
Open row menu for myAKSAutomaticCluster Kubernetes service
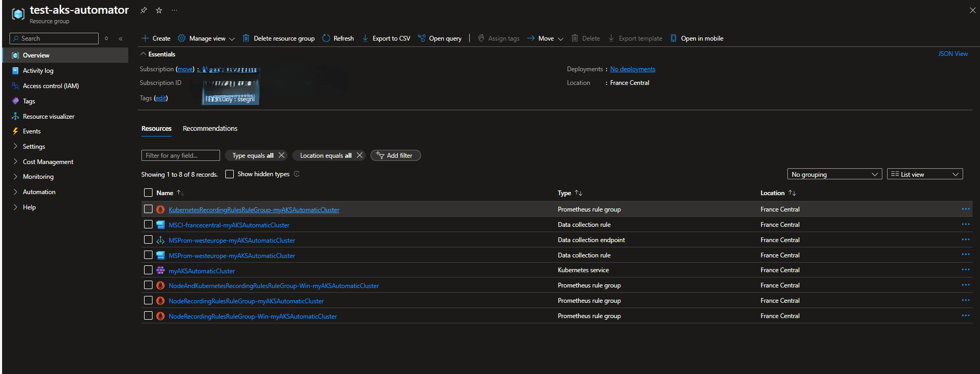(x=966, y=270)
